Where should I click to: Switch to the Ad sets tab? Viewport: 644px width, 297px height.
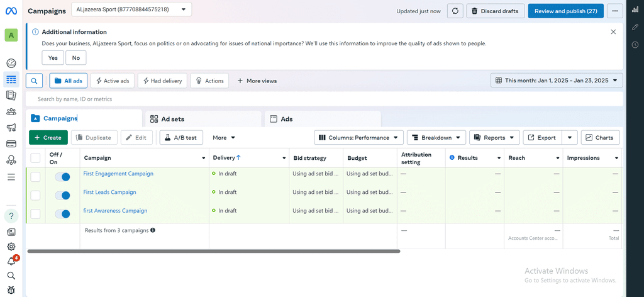[x=203, y=119]
